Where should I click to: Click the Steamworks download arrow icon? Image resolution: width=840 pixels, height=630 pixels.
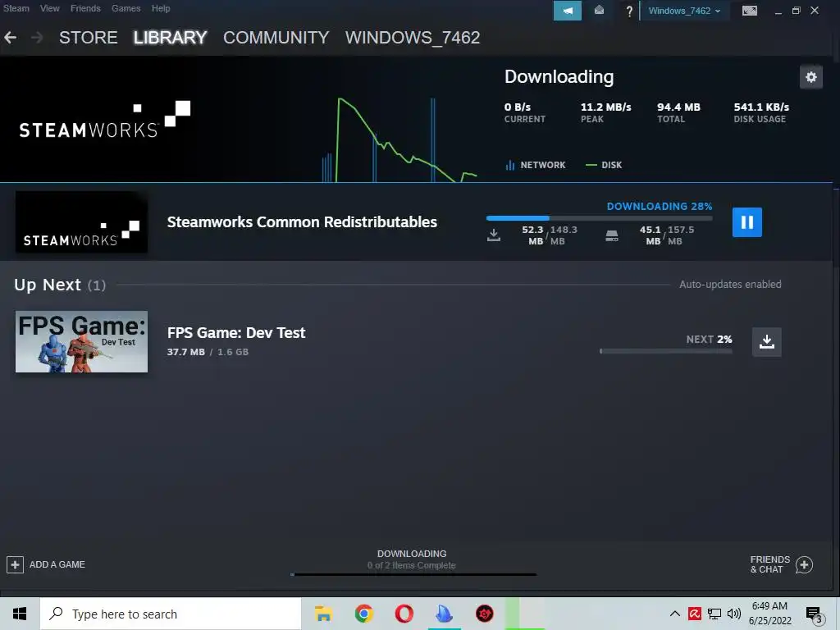[494, 235]
